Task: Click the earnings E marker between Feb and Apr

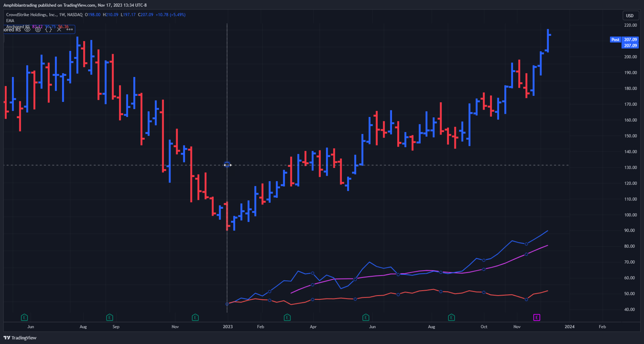Action: click(x=287, y=318)
